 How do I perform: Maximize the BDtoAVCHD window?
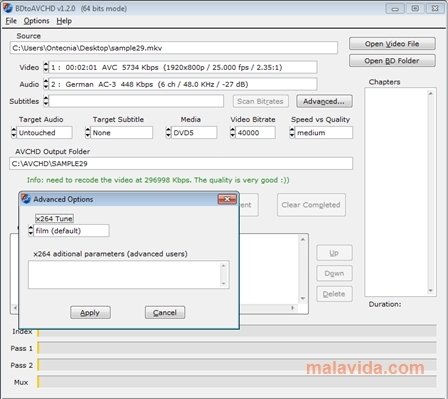click(415, 8)
